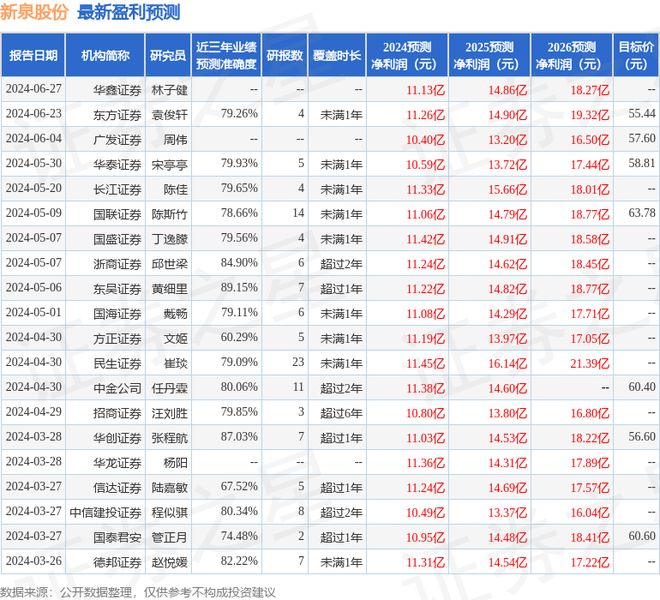Click report count 23 for 民生证券

coord(298,362)
